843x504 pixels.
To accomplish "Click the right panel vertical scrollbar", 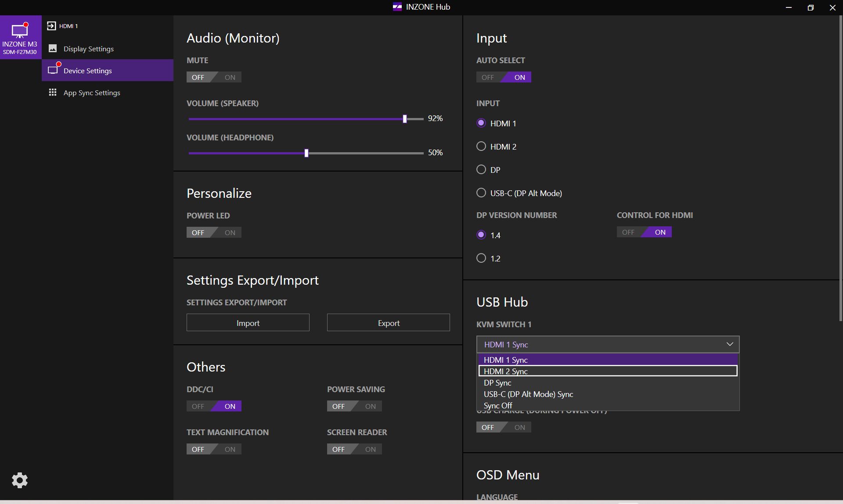I will click(x=840, y=169).
